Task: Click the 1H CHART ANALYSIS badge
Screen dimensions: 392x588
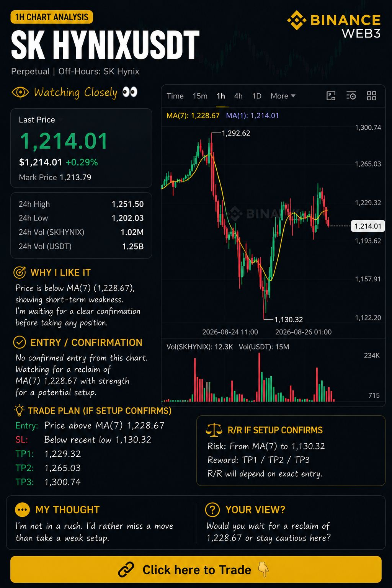Action: (x=52, y=17)
